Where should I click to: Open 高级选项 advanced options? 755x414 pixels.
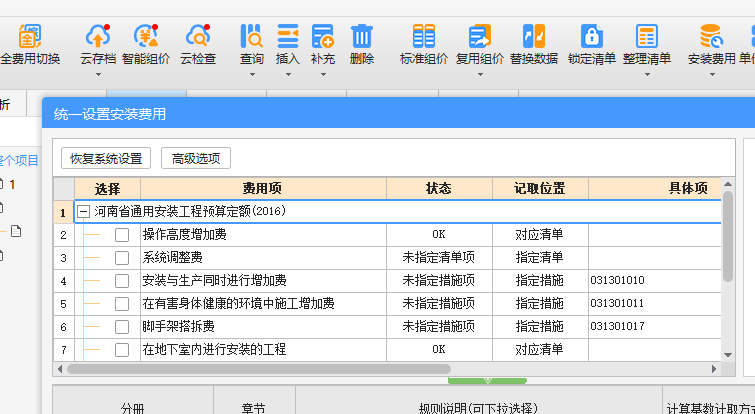[x=196, y=158]
